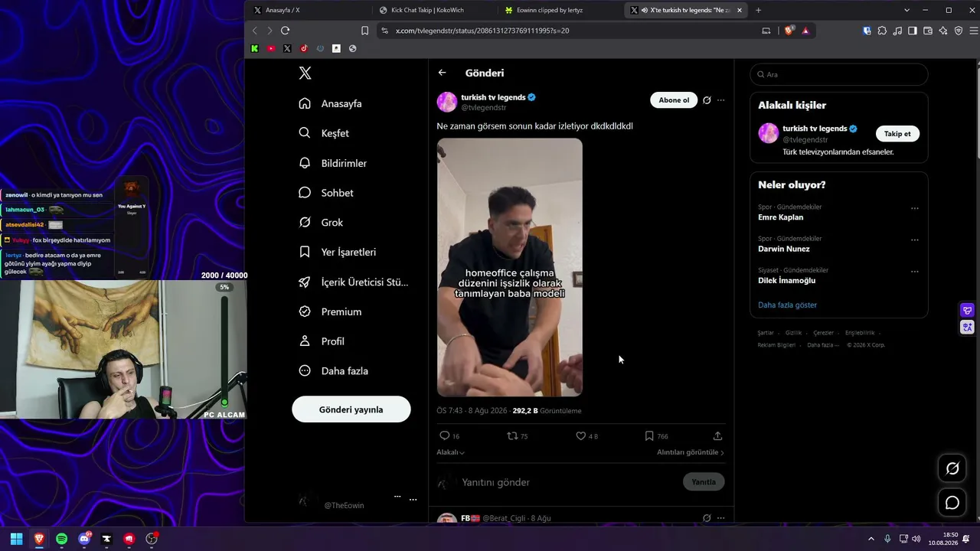
Task: Open Spotify from the taskbar
Action: point(62,539)
